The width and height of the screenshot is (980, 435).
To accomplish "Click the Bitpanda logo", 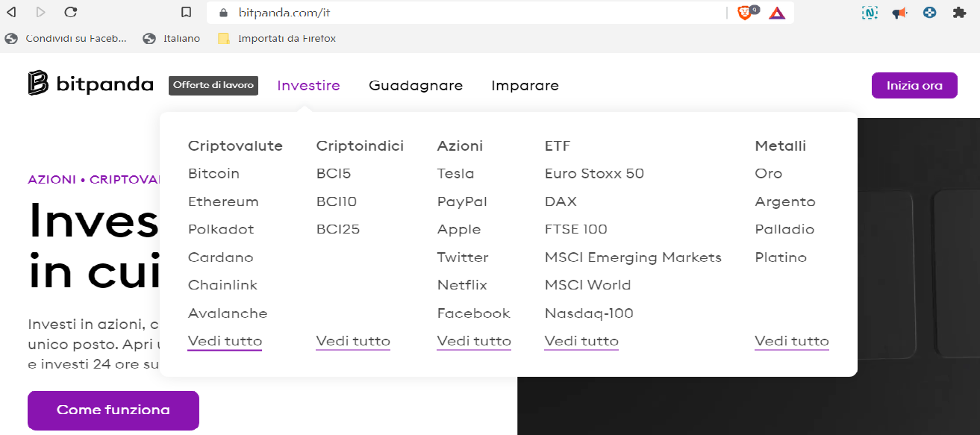I will 90,84.
